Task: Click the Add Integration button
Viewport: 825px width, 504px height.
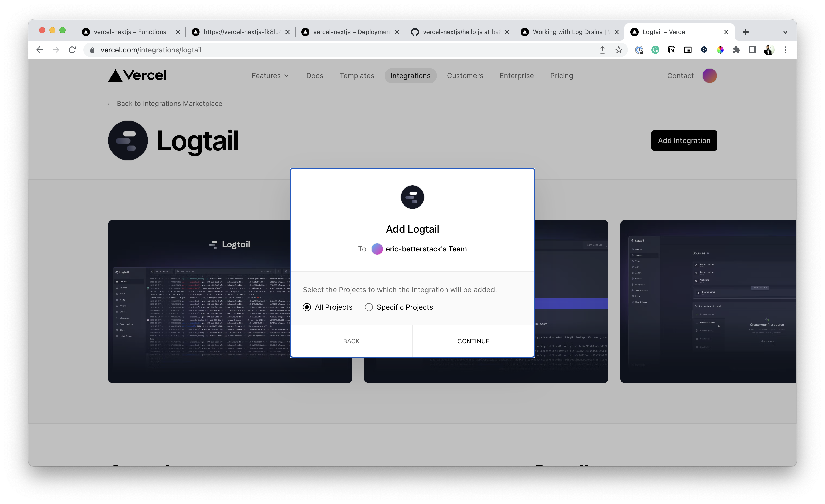Action: 684,140
